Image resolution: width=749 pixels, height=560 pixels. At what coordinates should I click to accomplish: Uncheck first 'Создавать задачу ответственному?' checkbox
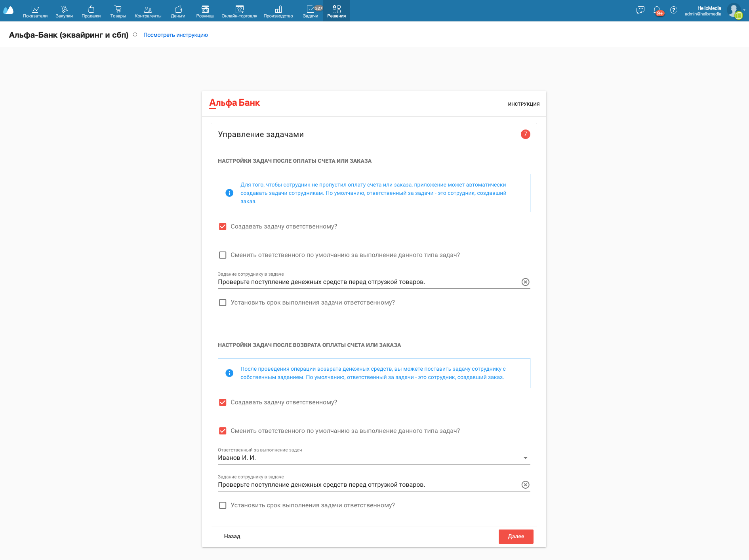(223, 227)
